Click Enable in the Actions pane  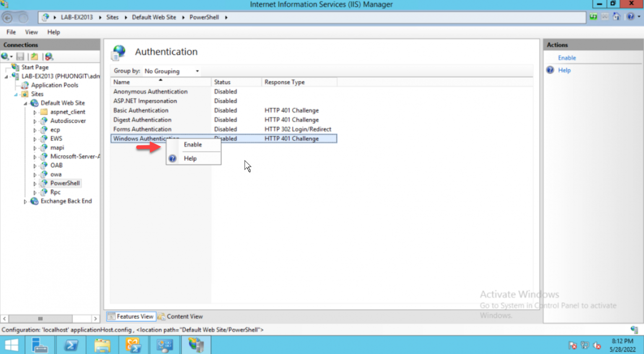coord(566,58)
